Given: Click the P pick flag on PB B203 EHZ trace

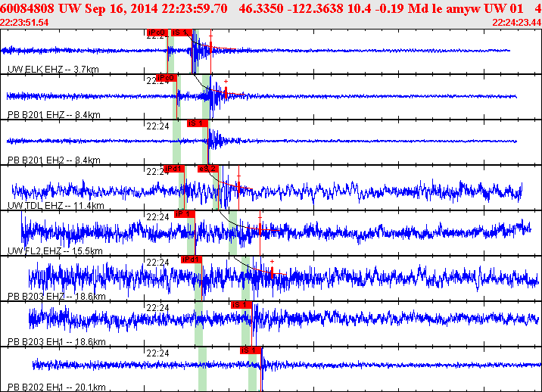Looking at the screenshot, I should pyautogui.click(x=192, y=260).
